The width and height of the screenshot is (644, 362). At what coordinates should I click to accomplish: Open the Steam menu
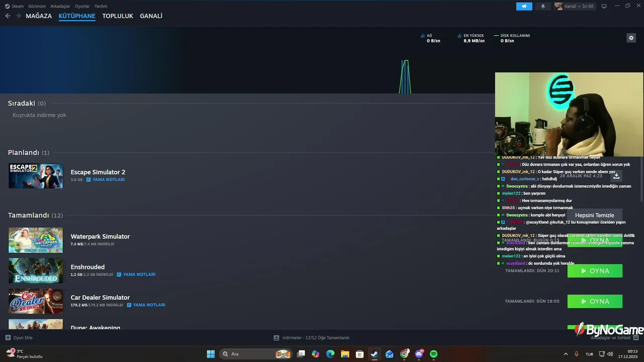pos(17,6)
